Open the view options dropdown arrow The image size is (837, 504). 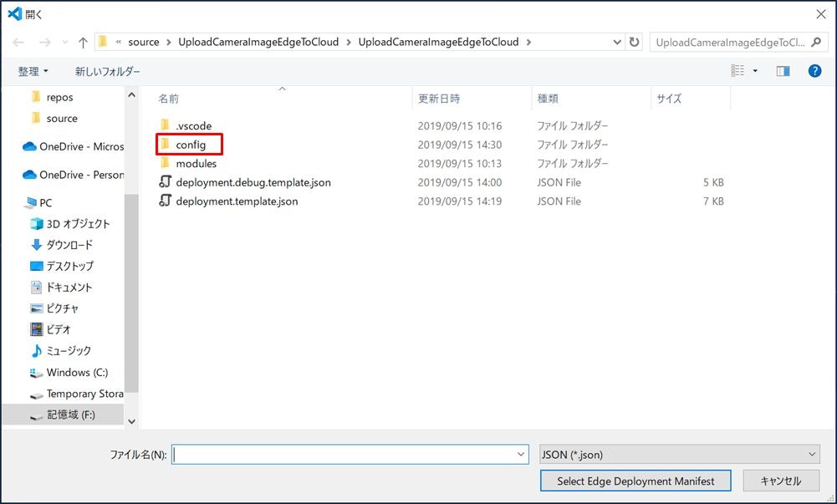[x=755, y=70]
